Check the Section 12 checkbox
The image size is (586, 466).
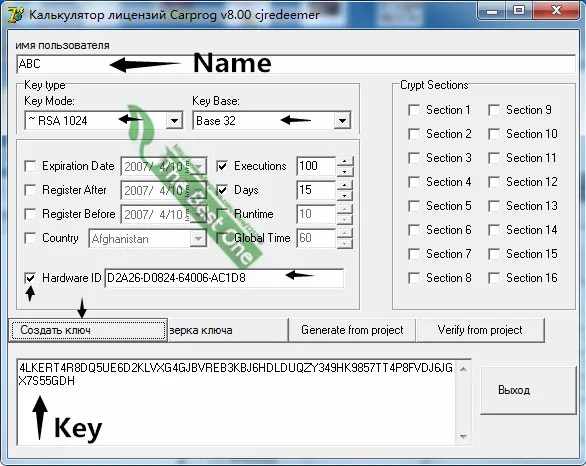pos(494,182)
